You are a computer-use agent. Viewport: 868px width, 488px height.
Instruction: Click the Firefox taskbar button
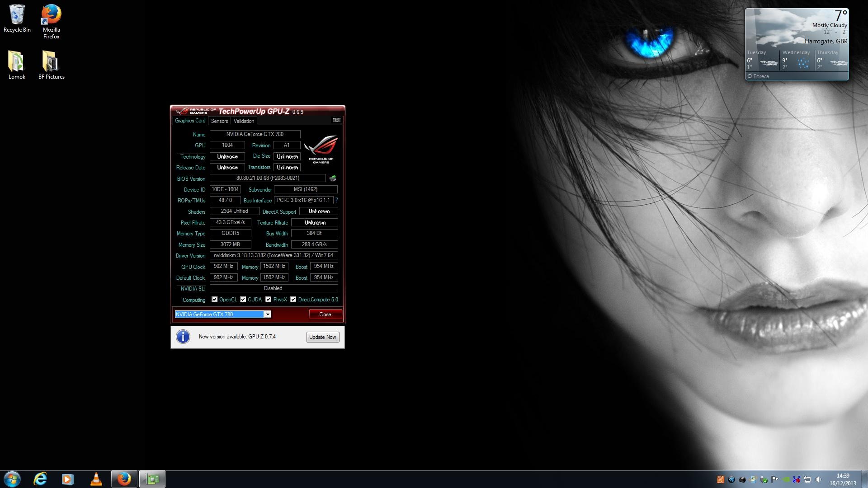point(124,479)
